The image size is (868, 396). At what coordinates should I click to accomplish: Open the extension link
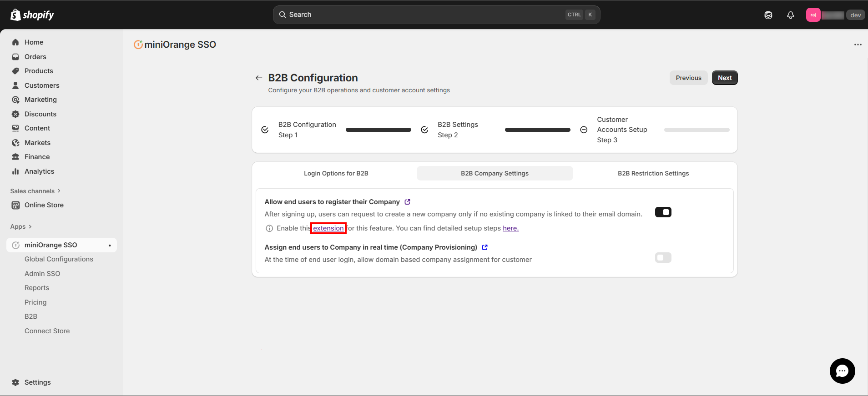[x=328, y=228]
